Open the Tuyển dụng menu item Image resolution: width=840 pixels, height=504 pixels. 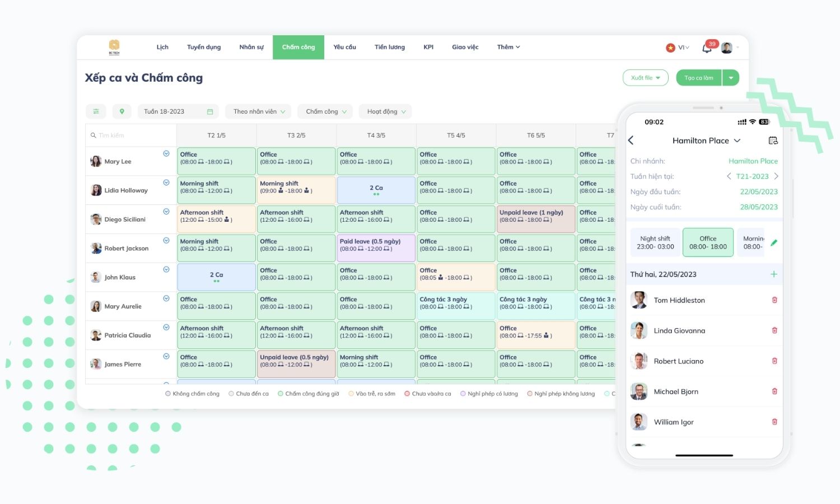click(204, 47)
